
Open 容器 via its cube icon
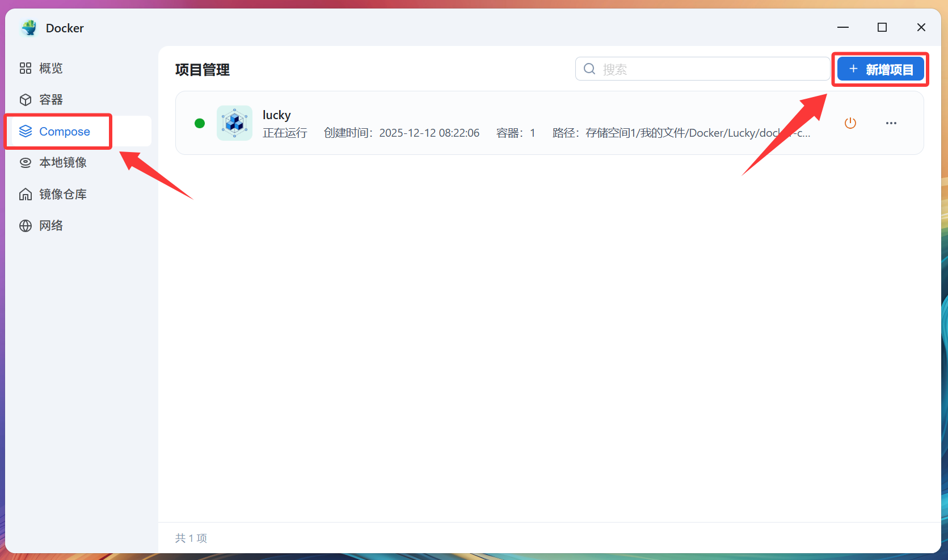point(26,100)
